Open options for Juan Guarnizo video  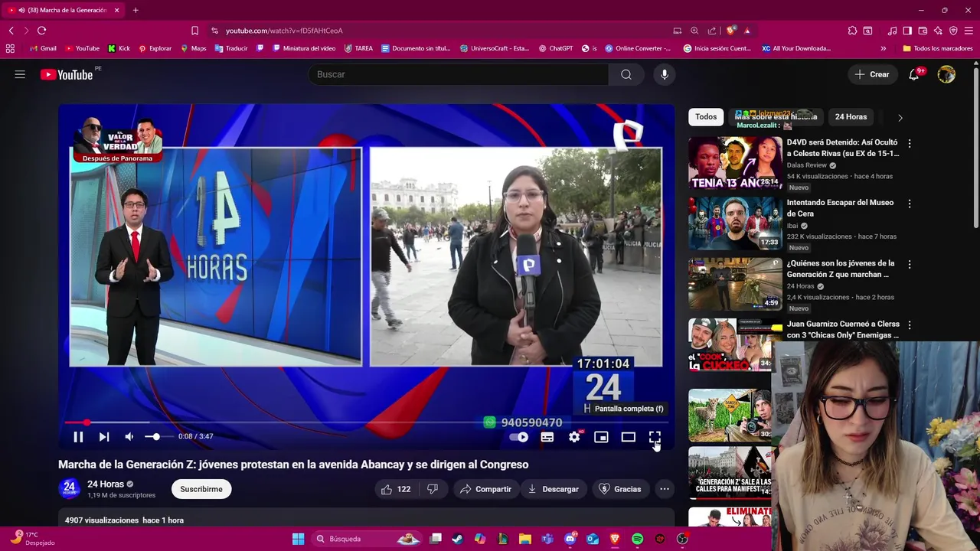(910, 325)
